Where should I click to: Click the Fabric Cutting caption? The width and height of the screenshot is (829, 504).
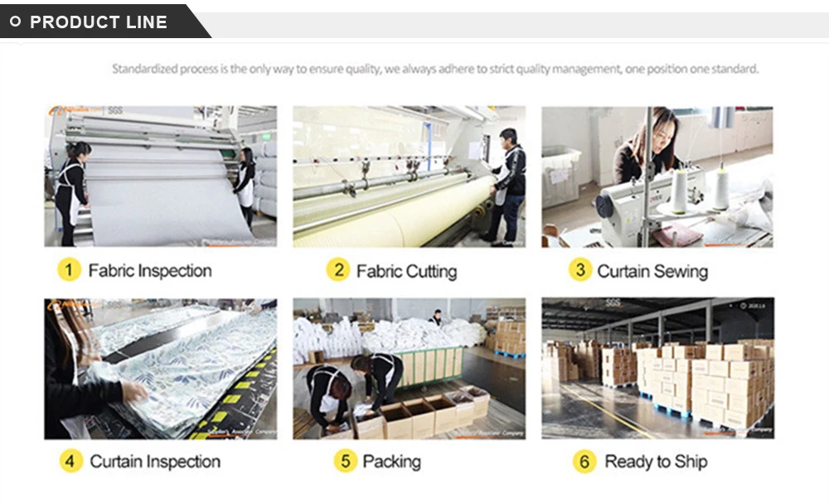[x=406, y=271]
